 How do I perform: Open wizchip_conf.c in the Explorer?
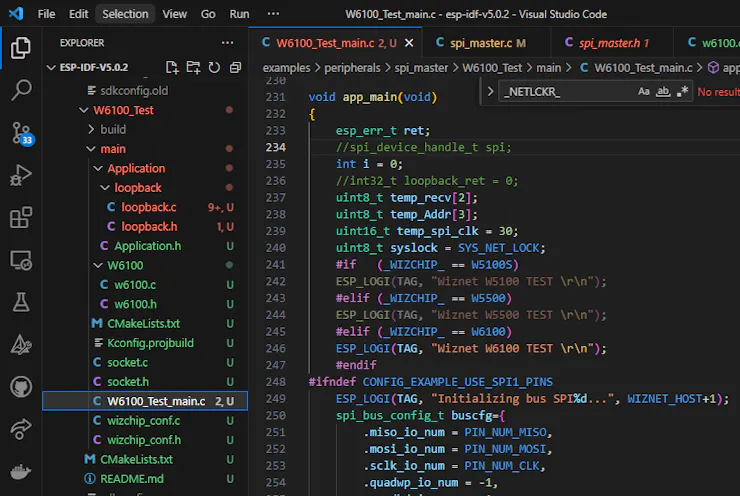145,420
